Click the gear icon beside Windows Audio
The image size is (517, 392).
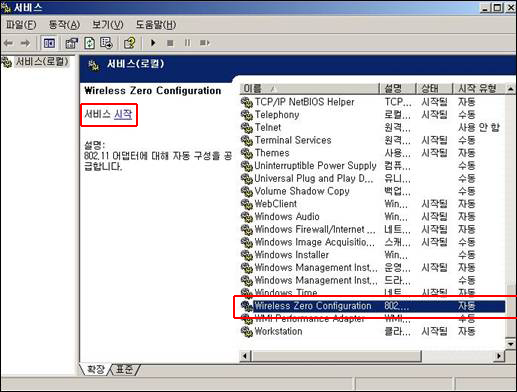coord(247,217)
